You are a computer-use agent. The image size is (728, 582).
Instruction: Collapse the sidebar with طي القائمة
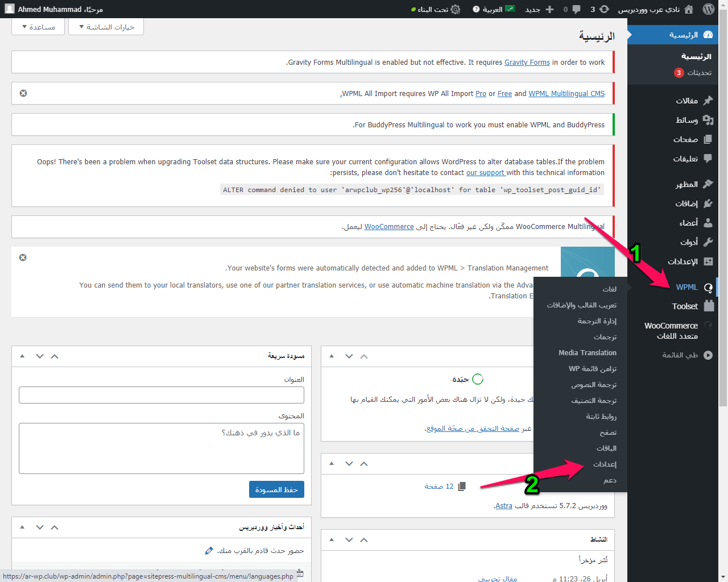point(687,355)
